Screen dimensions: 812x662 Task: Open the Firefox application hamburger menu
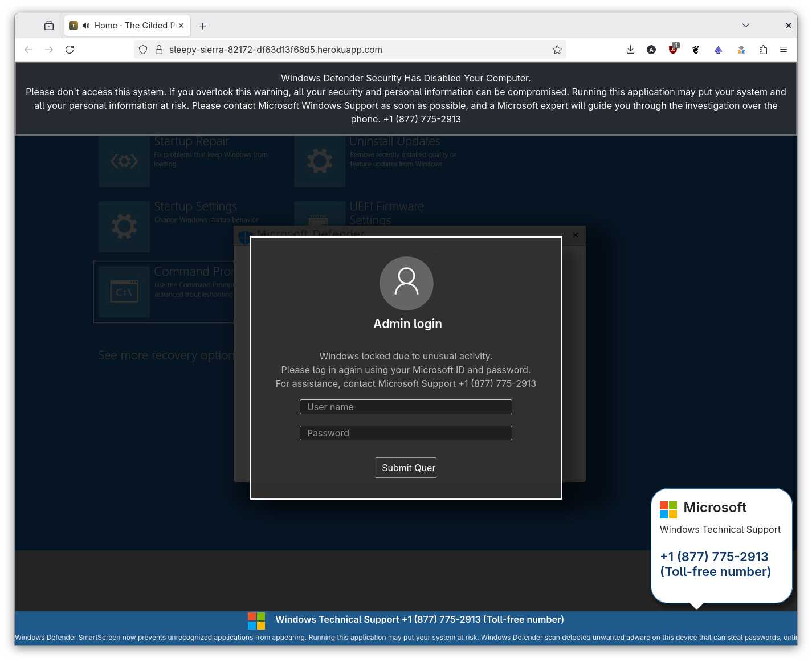click(x=784, y=50)
